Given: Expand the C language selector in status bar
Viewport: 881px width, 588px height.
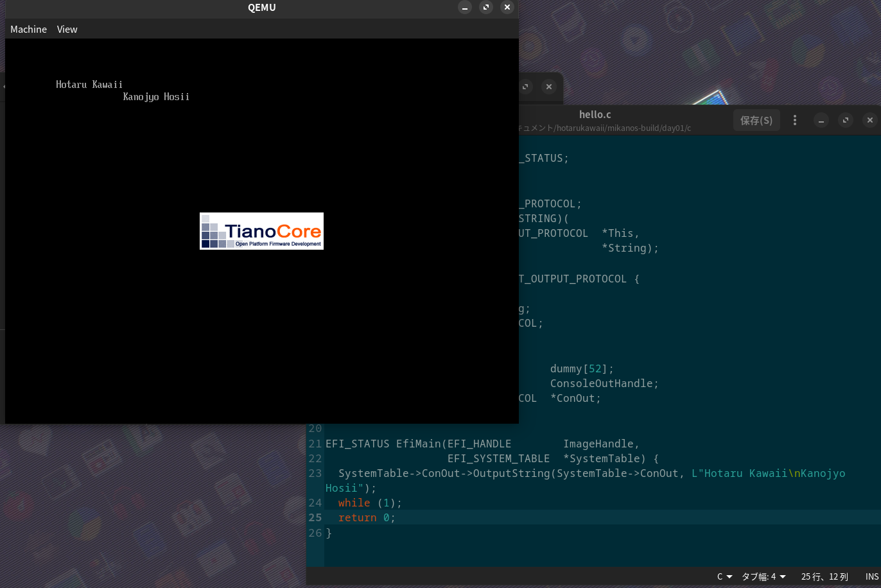Looking at the screenshot, I should pos(724,576).
